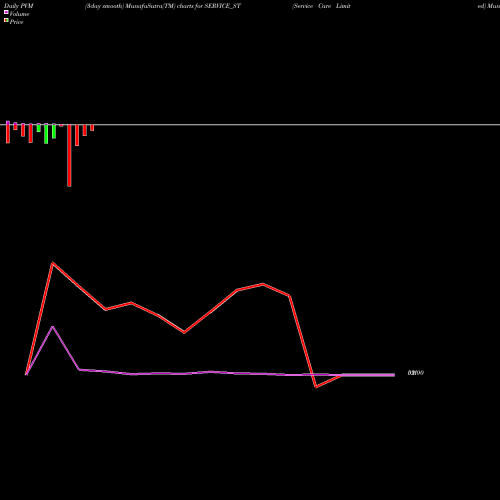This screenshot has height=500, width=500.
Task: Click the Volume legend color swatch
Action: [6, 13]
